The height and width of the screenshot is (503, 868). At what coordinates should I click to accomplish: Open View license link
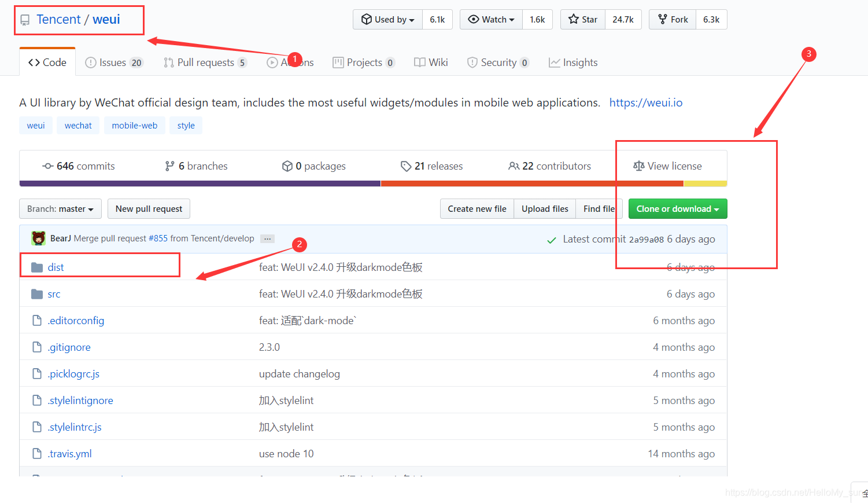click(667, 166)
